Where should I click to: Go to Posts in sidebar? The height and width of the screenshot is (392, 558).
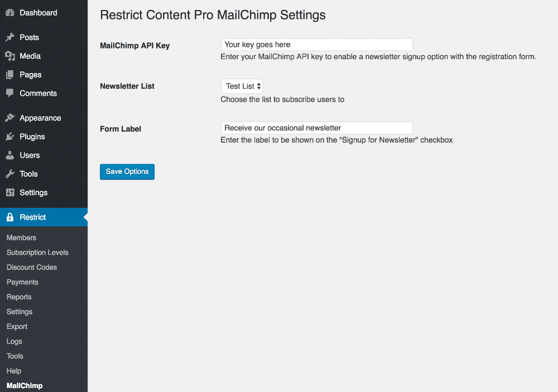(29, 37)
